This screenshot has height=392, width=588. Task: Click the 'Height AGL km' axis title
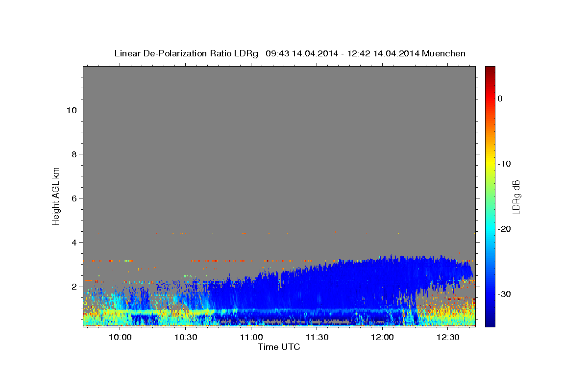click(x=56, y=196)
